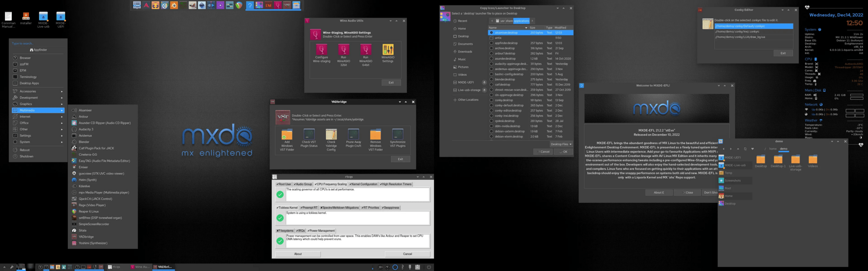This screenshot has height=271, width=868.
Task: Open the WineASIO Settings mixer icon
Action: click(387, 50)
